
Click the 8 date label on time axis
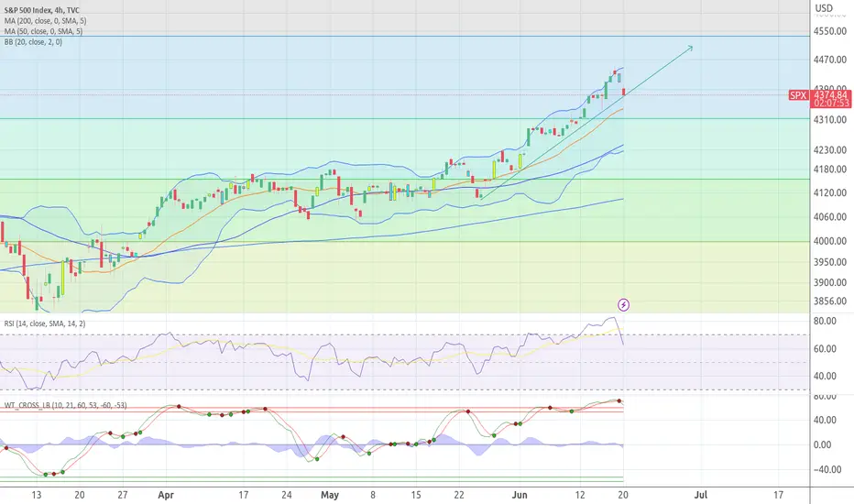373,495
